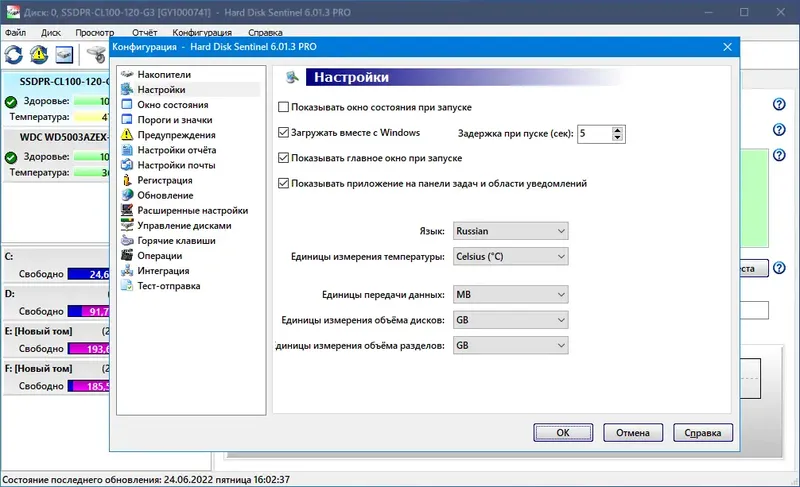Open the temperature units Celsius dropdown
This screenshot has width=800, height=487.
511,257
